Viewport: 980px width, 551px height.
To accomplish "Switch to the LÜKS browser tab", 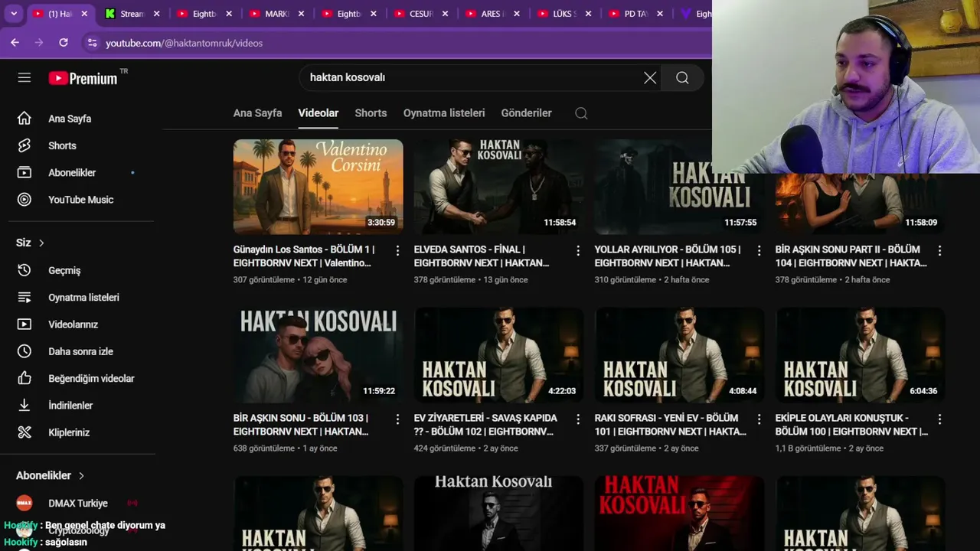I will click(x=565, y=14).
